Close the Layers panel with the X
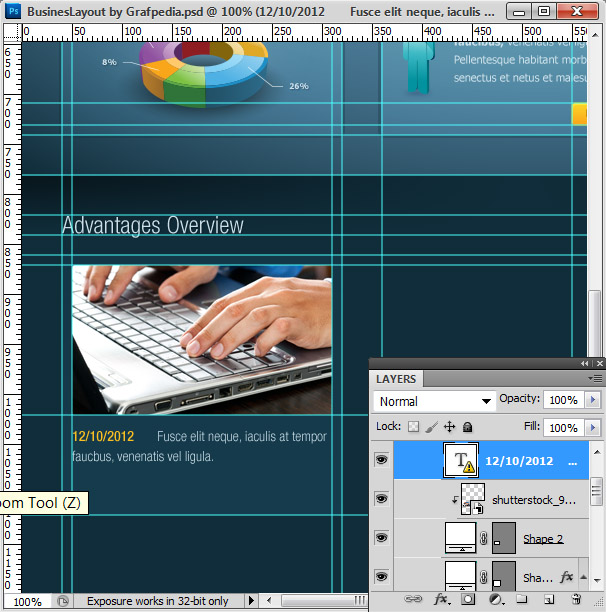This screenshot has height=612, width=606. [600, 363]
